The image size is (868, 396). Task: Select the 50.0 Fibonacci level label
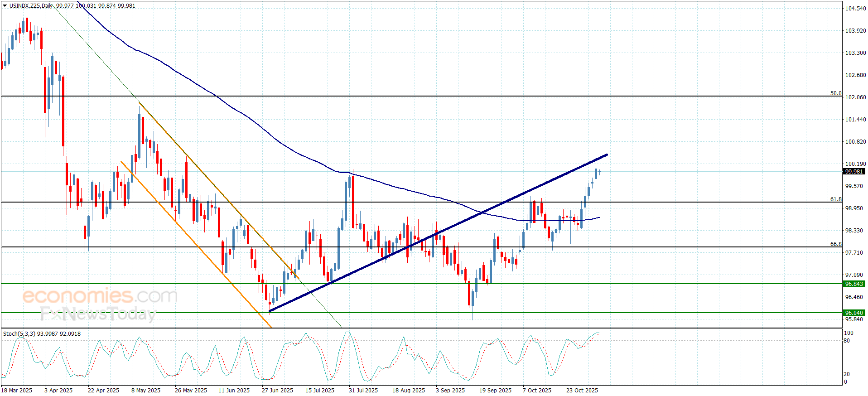click(835, 93)
